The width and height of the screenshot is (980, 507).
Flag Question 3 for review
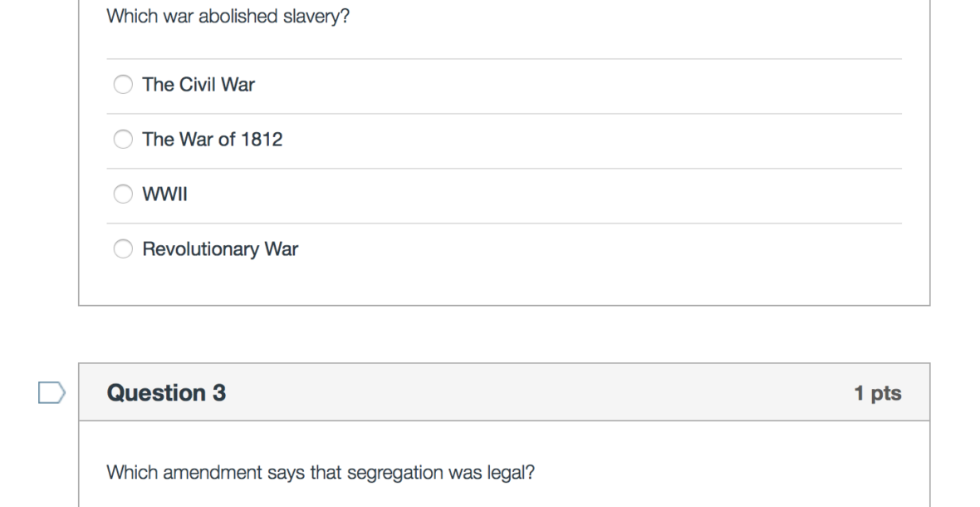(51, 392)
